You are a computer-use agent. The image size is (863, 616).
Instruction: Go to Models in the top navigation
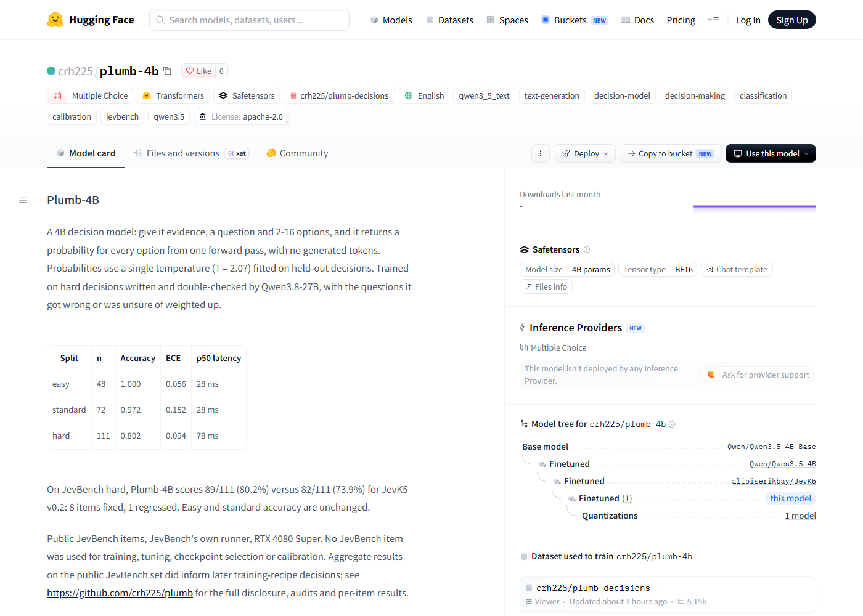tap(391, 20)
